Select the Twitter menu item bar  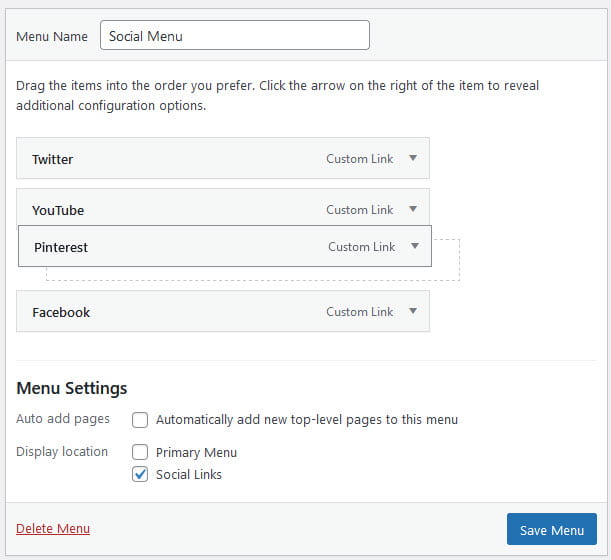(x=223, y=158)
